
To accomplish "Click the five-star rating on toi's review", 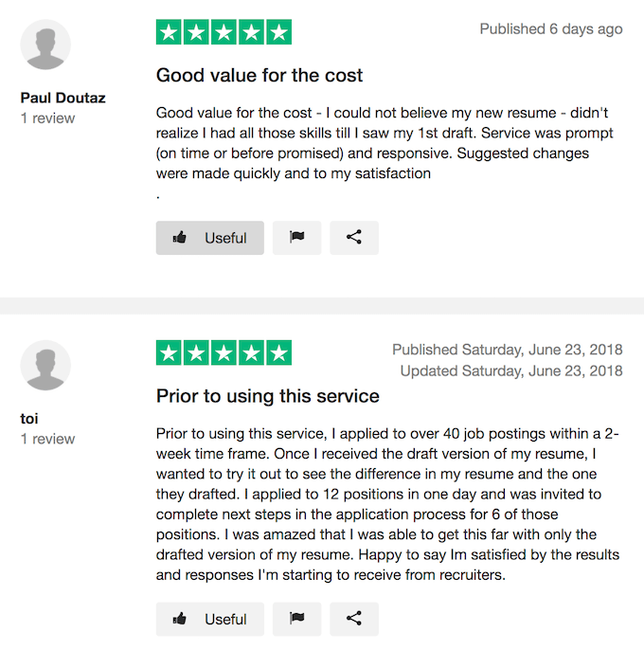I will coord(224,353).
